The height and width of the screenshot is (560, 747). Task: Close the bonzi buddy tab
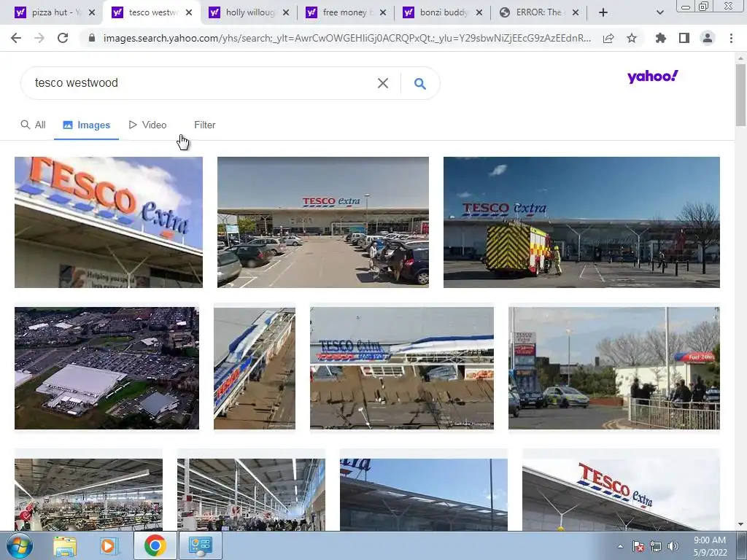tap(479, 12)
